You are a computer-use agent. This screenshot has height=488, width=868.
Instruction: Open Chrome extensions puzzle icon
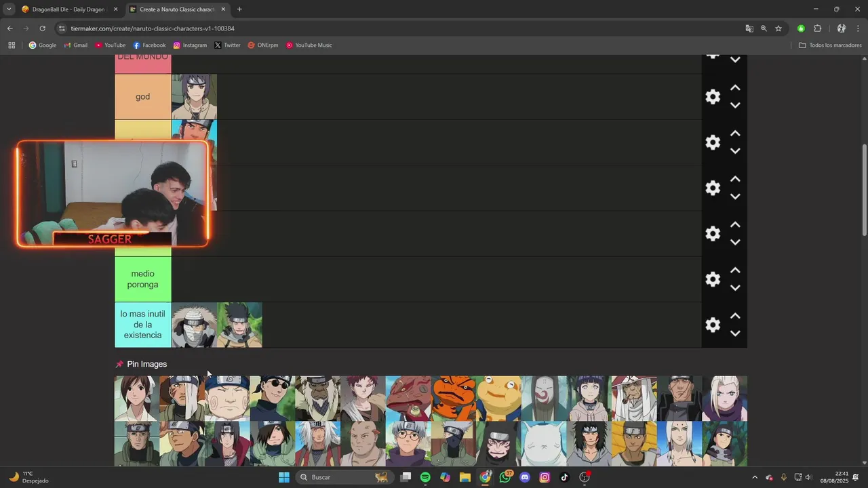click(x=817, y=28)
